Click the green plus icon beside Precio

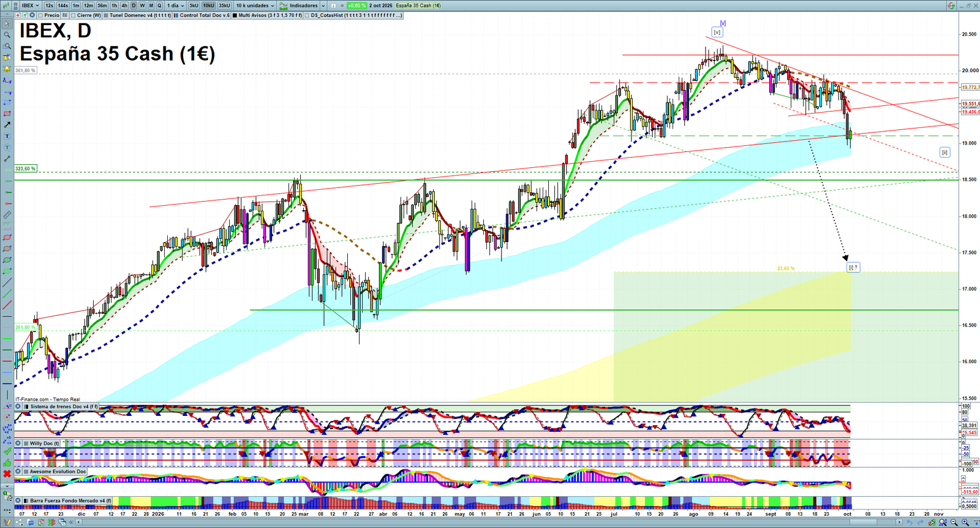click(x=25, y=15)
